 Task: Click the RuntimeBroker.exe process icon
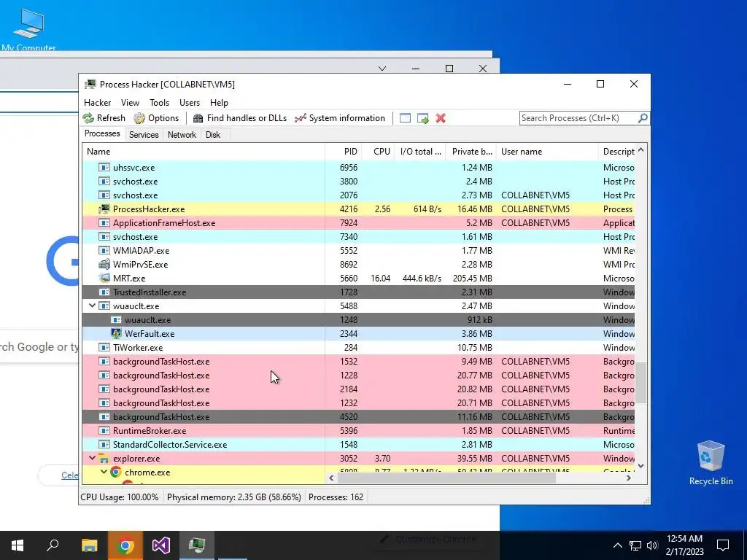(x=104, y=431)
